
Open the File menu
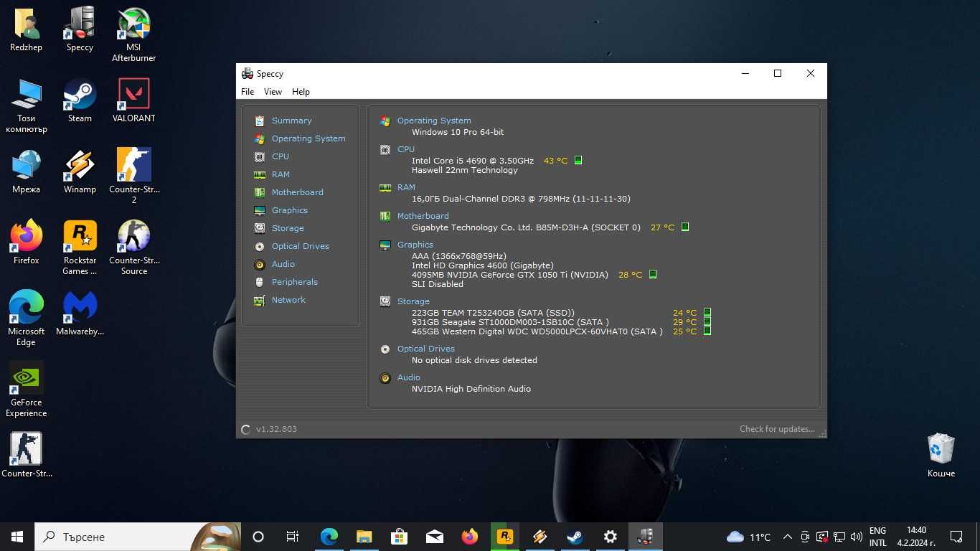click(x=248, y=92)
